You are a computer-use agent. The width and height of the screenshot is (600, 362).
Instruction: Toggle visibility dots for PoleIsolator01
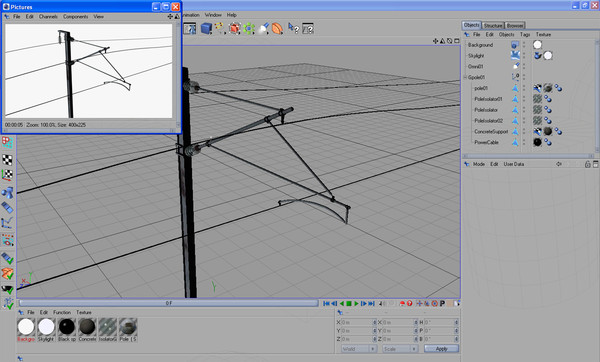pyautogui.click(x=524, y=99)
